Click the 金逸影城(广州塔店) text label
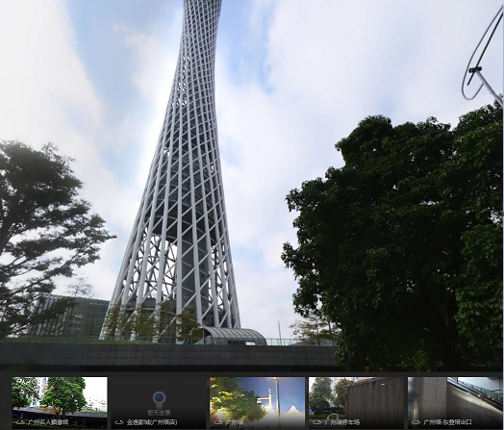 152,422
